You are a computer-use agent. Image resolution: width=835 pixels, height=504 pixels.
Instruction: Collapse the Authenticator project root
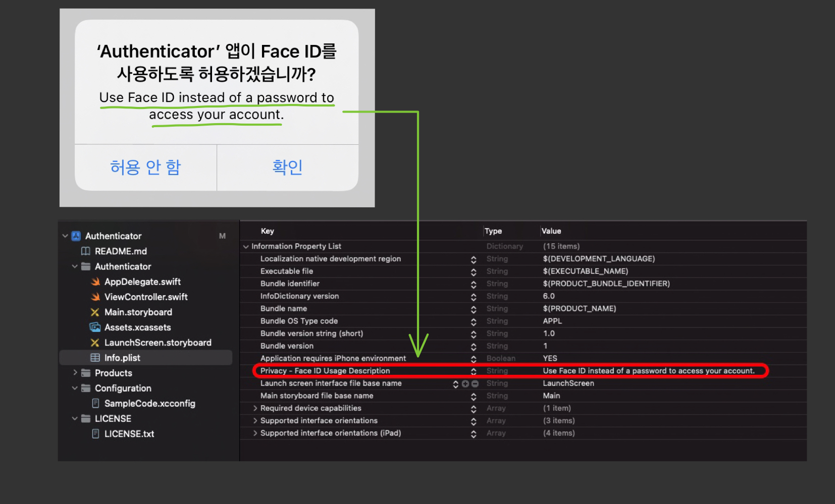point(65,236)
